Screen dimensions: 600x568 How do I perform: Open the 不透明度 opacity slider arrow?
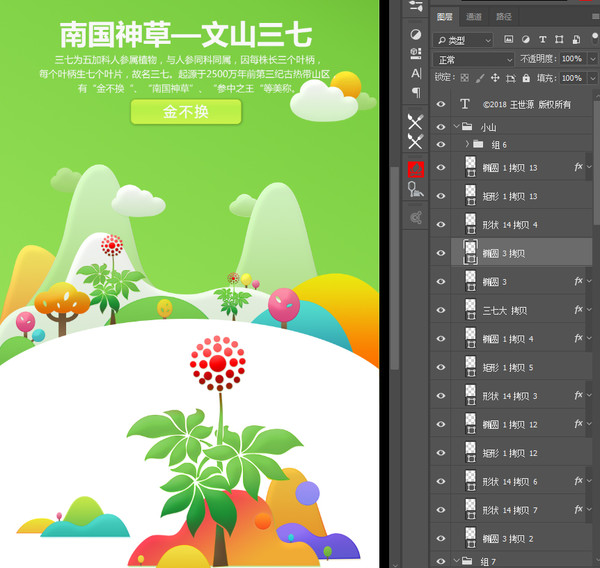point(593,59)
